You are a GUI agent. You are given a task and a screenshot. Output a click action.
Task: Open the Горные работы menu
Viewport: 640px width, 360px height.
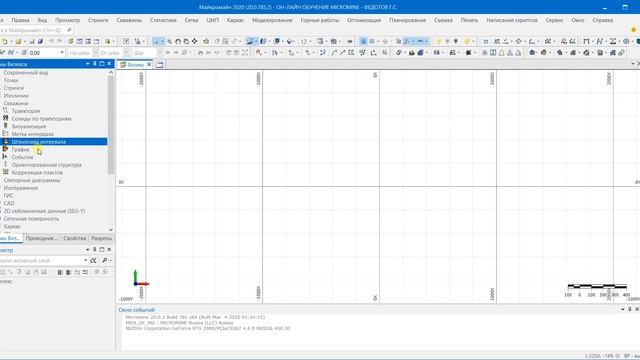point(320,20)
